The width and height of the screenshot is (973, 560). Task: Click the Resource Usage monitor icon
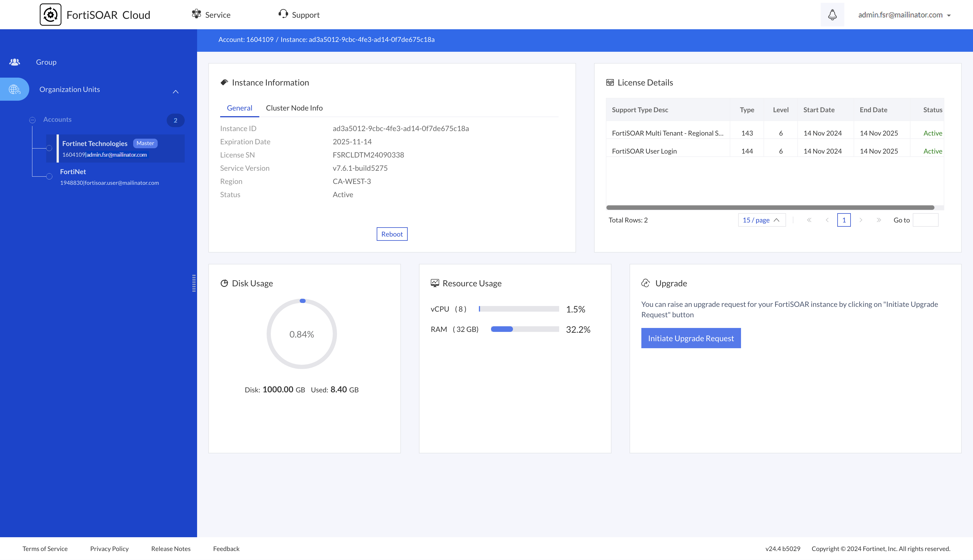click(435, 282)
